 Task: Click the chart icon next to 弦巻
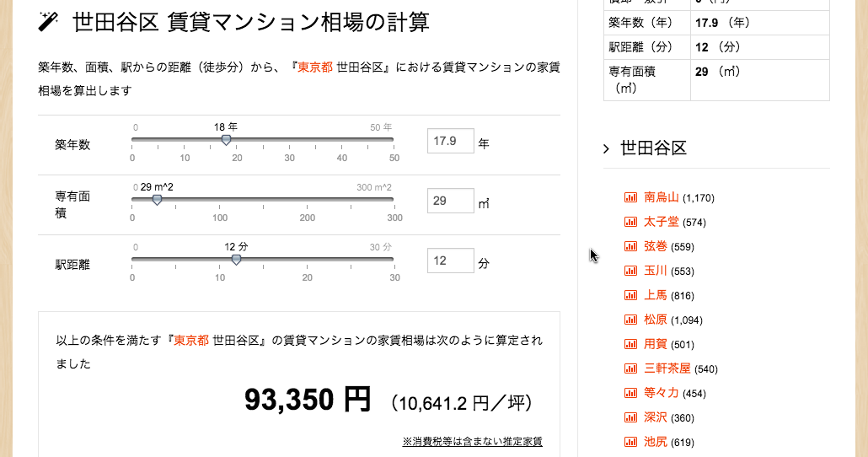[x=630, y=246]
